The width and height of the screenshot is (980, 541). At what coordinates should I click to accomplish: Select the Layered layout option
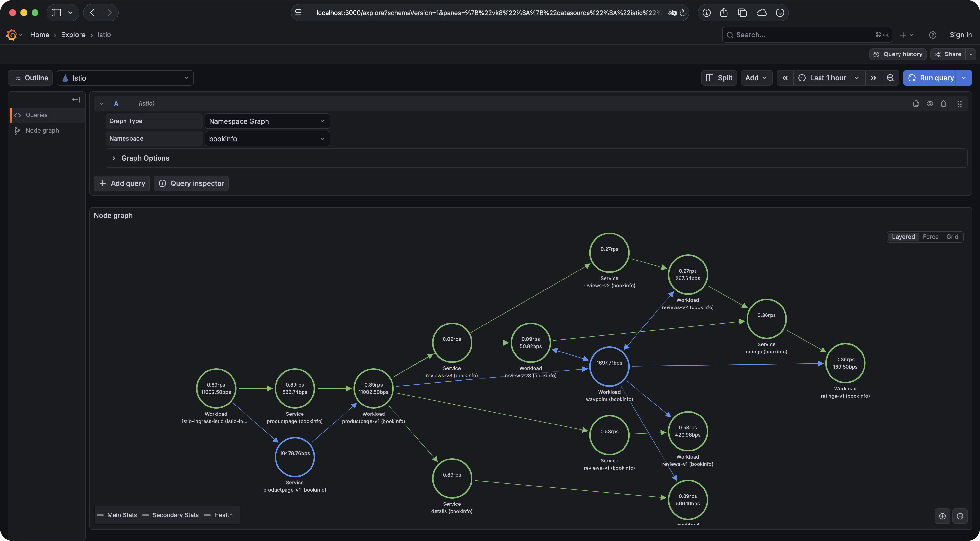tap(903, 237)
